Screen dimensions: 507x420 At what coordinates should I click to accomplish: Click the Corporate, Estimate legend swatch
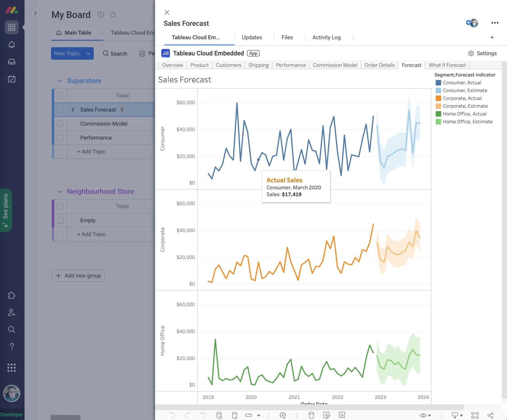(438, 106)
